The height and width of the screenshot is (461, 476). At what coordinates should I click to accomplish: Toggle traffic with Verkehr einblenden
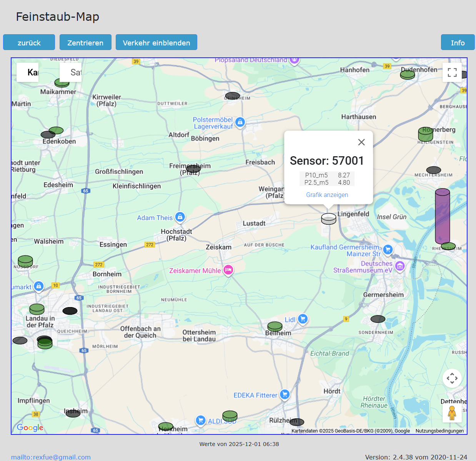156,42
